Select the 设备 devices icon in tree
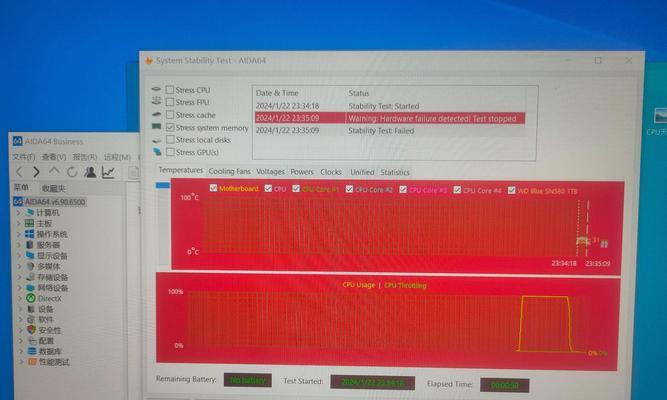Viewport: 667px width, 400px height. coord(31,309)
